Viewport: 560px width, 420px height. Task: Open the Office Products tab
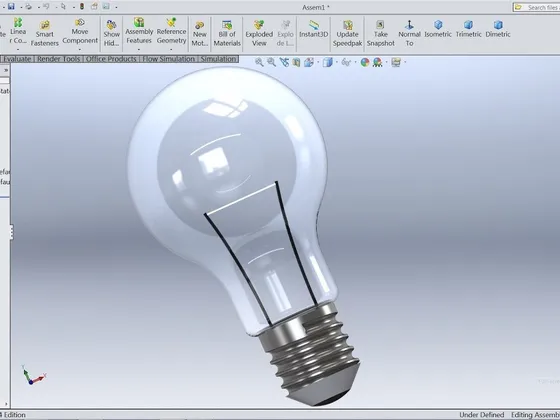point(111,59)
